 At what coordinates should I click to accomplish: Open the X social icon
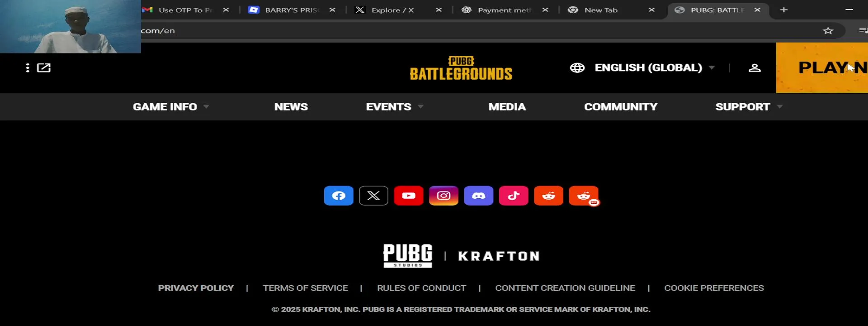click(373, 196)
